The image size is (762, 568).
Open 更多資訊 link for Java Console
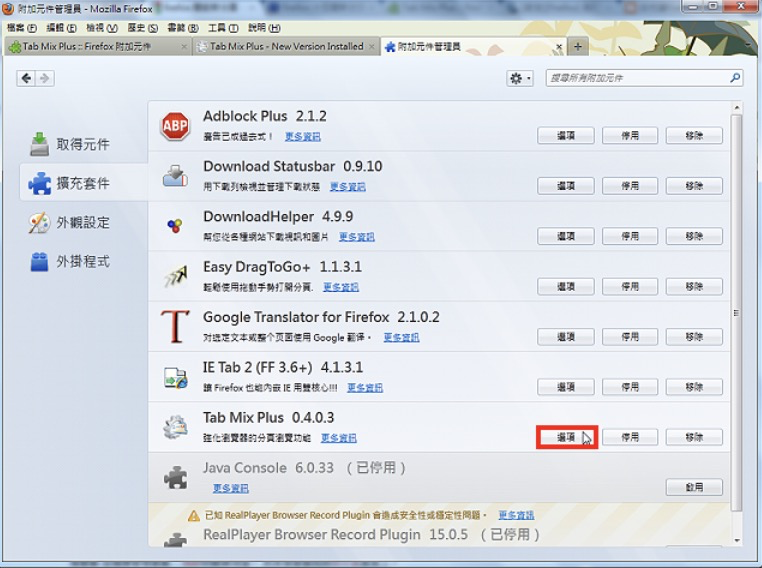pyautogui.click(x=231, y=488)
